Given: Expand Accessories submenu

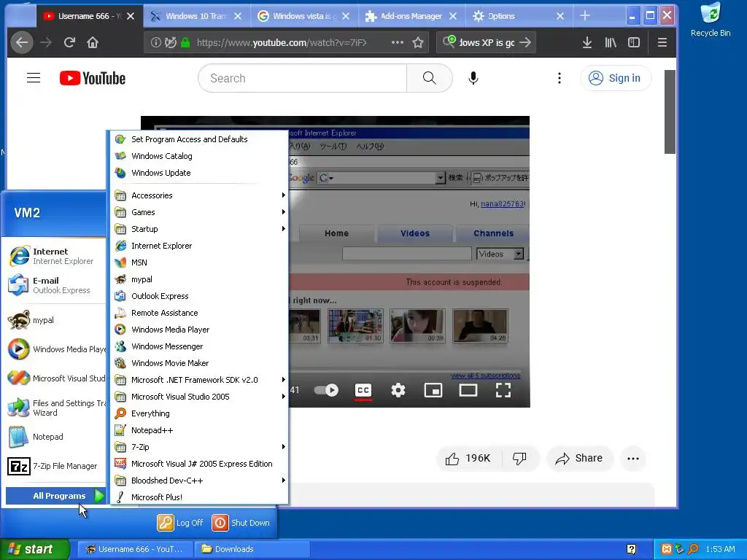Looking at the screenshot, I should tap(200, 195).
